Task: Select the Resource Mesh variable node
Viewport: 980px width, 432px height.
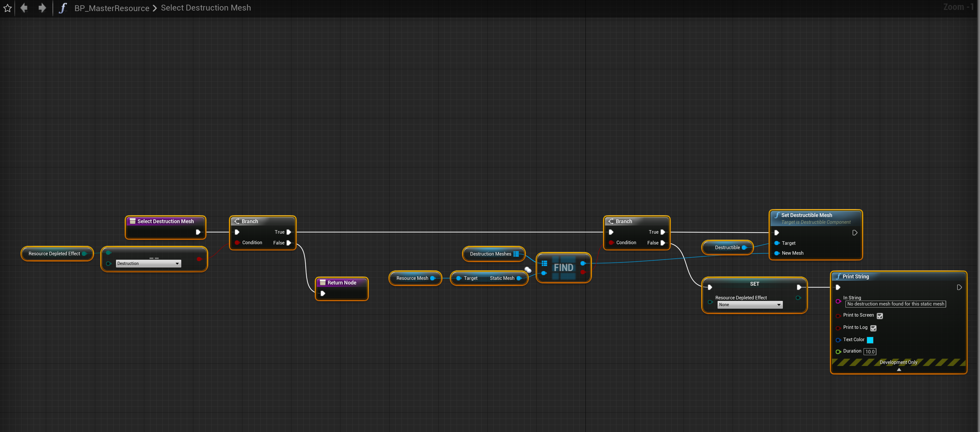Action: coord(412,278)
